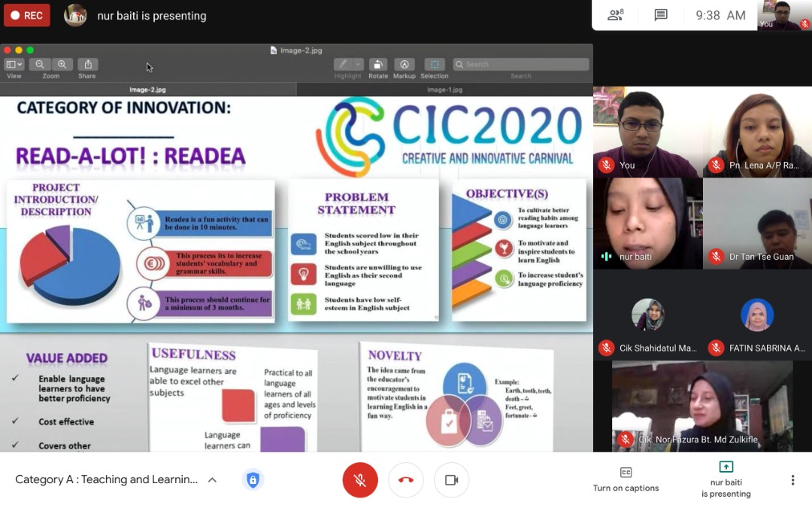Select Pn. Lena's video tile
The width and height of the screenshot is (812, 508).
pos(758,132)
